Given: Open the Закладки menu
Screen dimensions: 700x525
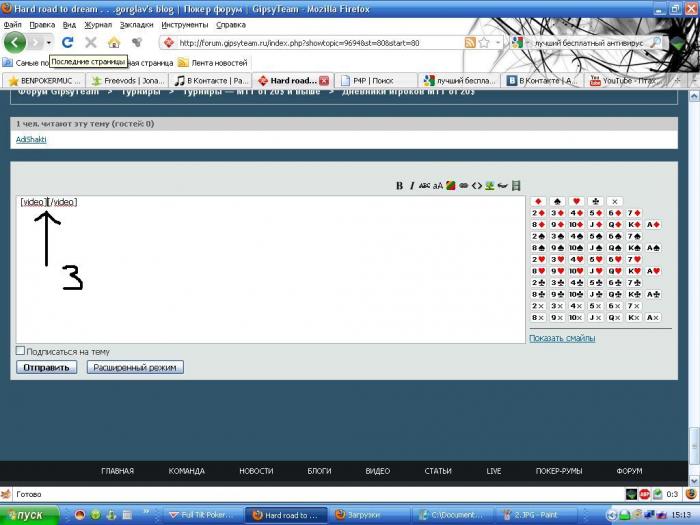Looking at the screenshot, I should [137, 25].
